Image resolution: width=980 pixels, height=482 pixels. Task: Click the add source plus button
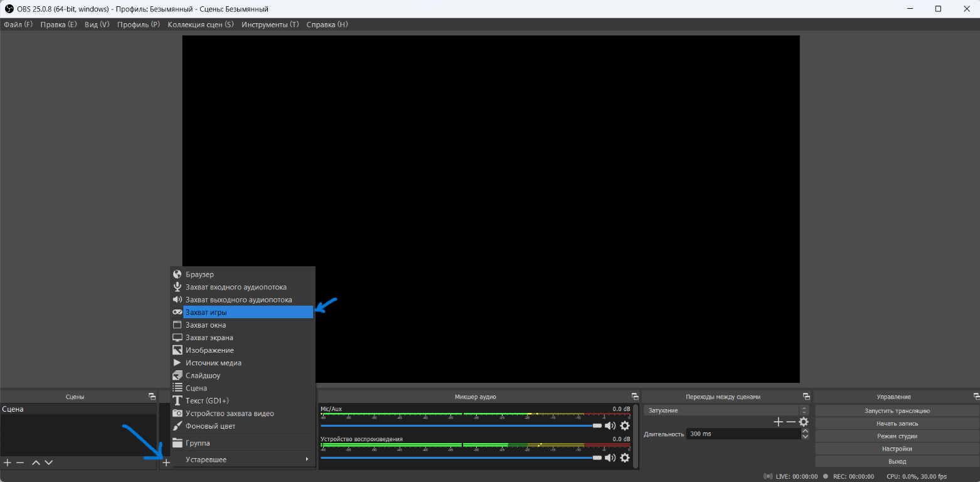(x=166, y=463)
